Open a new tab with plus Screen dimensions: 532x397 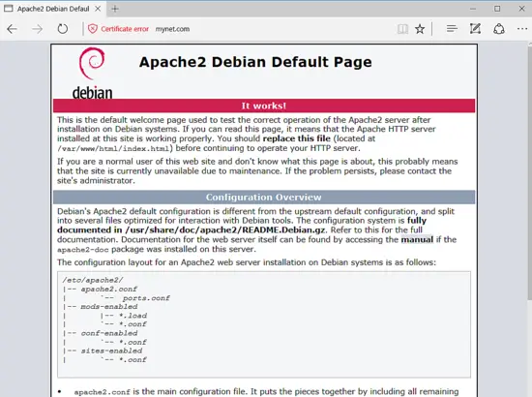click(115, 9)
